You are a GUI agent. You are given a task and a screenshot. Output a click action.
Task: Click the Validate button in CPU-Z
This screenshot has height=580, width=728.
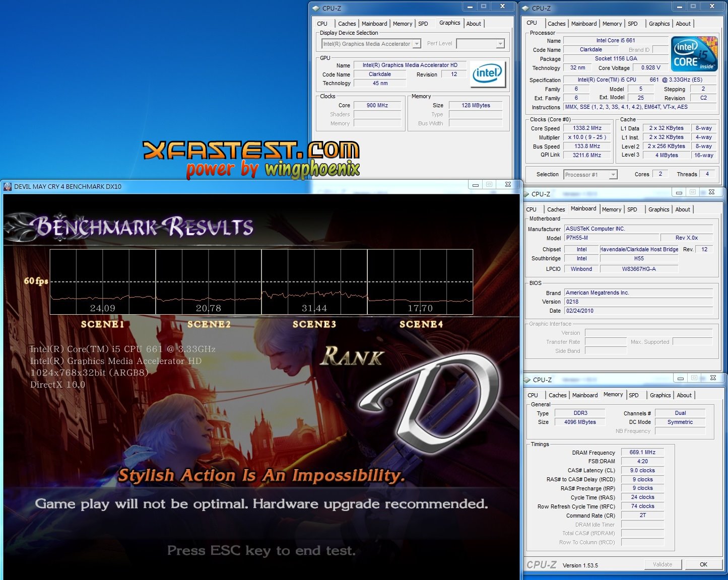pyautogui.click(x=663, y=564)
